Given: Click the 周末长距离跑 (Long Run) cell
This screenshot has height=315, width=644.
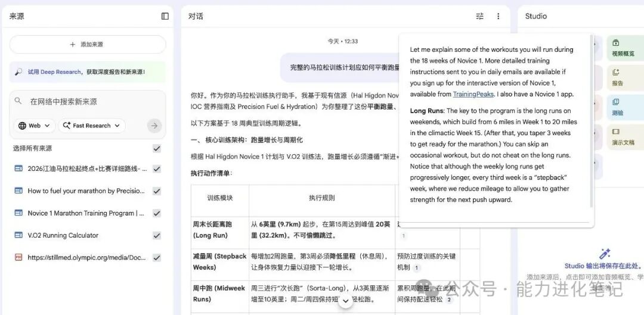Looking at the screenshot, I should click(x=219, y=233).
